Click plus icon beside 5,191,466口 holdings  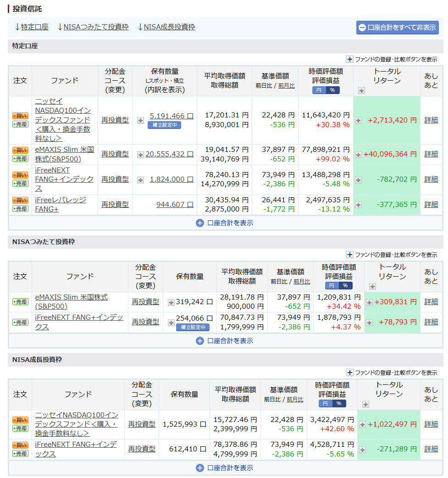tap(140, 120)
